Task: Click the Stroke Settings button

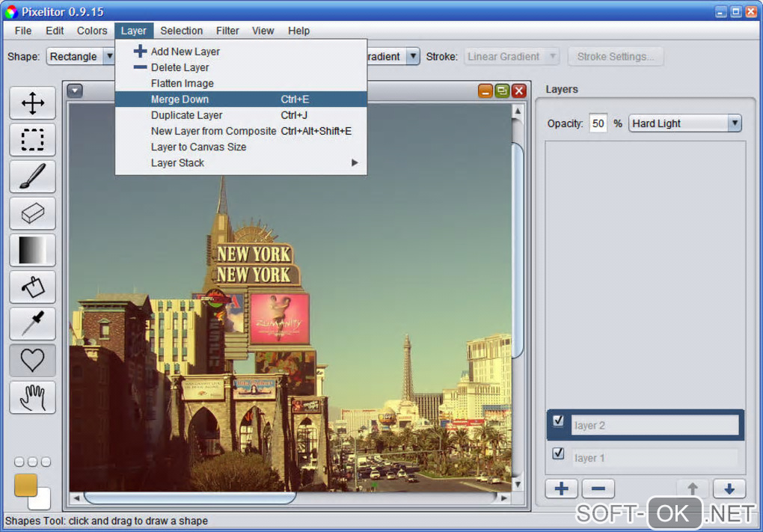Action: 615,56
